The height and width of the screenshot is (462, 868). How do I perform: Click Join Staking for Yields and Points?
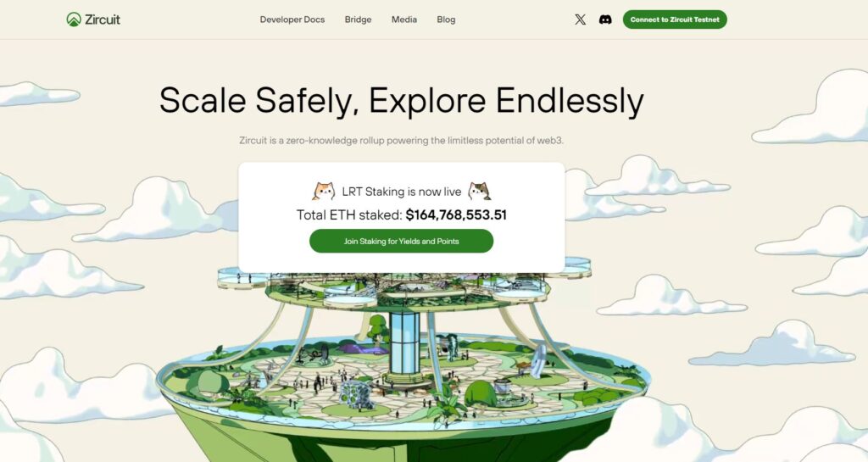(x=401, y=242)
